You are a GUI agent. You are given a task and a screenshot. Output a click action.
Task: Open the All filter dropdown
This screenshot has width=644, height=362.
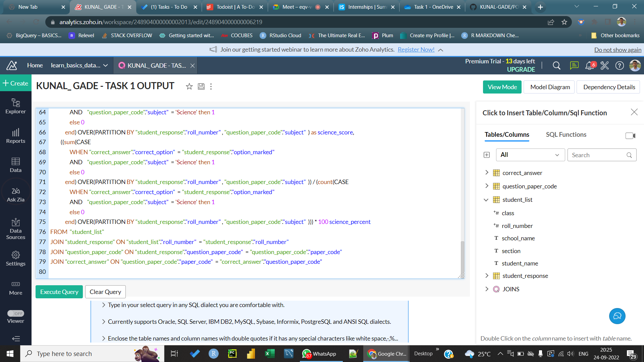click(x=530, y=155)
